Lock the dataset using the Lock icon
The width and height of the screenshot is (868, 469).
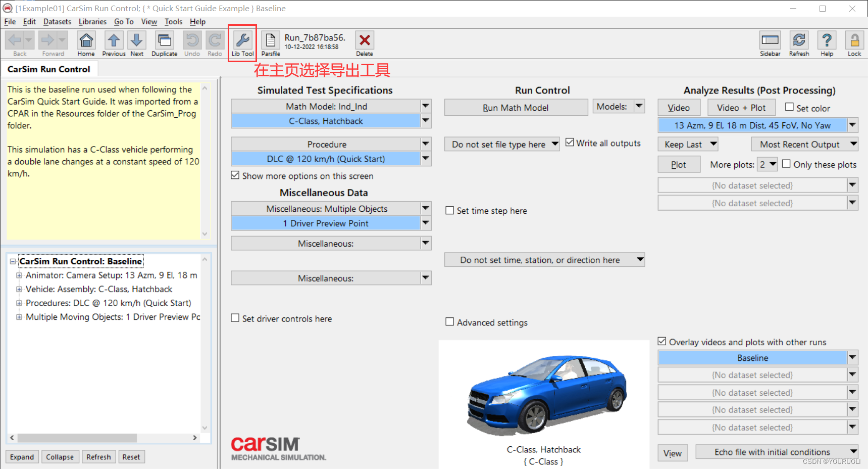[x=854, y=43]
